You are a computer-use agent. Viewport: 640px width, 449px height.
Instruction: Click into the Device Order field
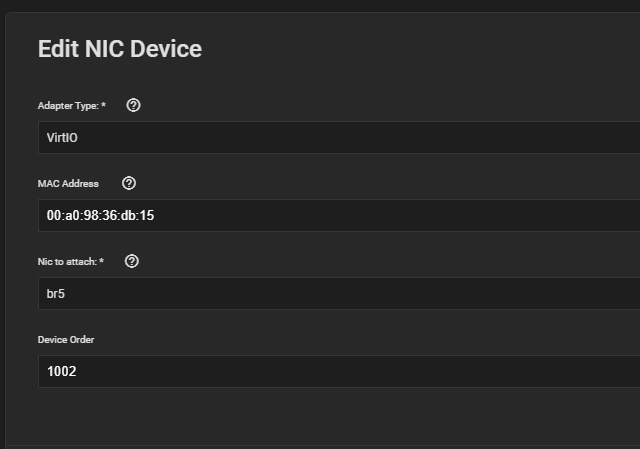pyautogui.click(x=340, y=371)
